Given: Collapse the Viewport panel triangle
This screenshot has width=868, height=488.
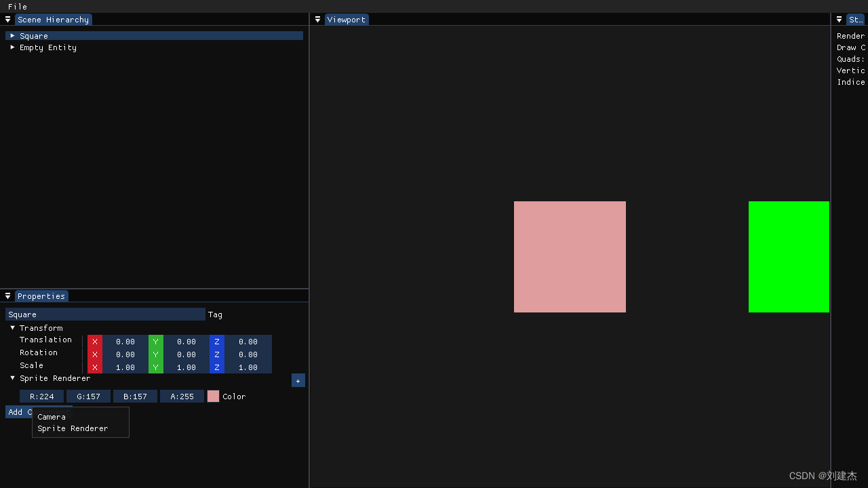Looking at the screenshot, I should point(317,20).
